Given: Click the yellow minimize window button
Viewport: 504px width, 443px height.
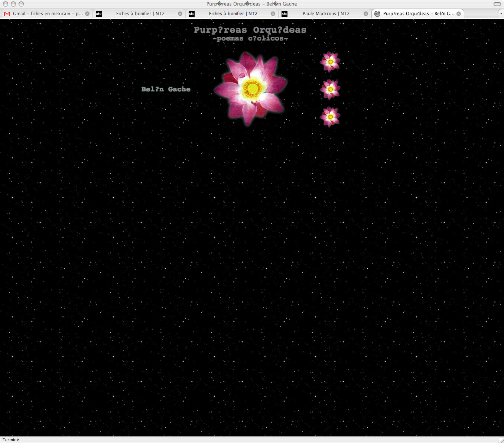Looking at the screenshot, I should click(13, 4).
